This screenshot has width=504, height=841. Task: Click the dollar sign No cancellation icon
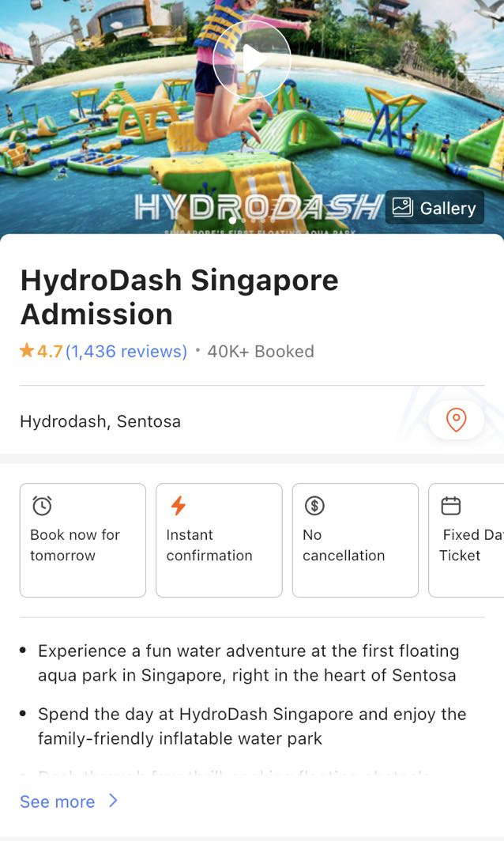pyautogui.click(x=314, y=506)
